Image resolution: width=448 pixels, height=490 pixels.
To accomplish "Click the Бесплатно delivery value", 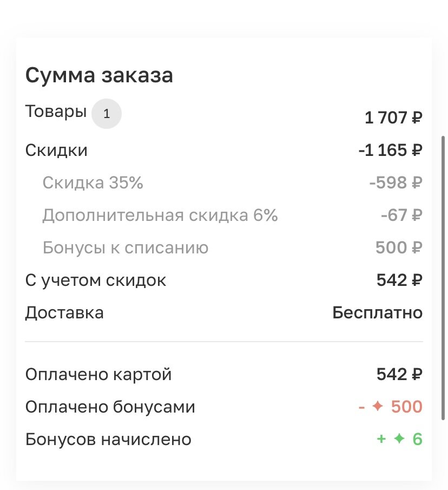I will 378,312.
